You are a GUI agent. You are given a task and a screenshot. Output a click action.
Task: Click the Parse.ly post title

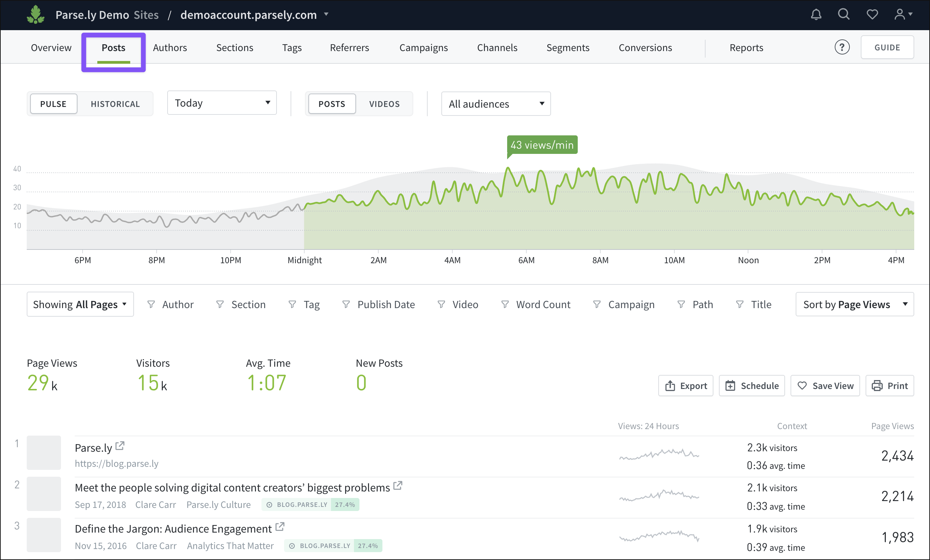94,448
